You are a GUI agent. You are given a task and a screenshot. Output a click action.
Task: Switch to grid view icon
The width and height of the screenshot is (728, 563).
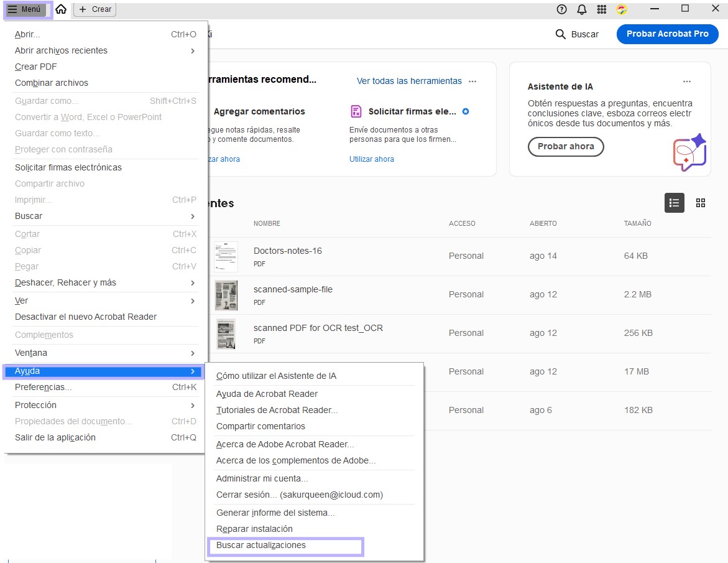[x=701, y=203]
